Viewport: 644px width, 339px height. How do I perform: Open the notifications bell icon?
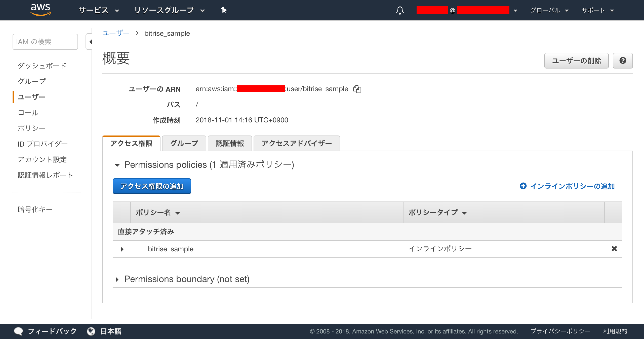tap(400, 10)
